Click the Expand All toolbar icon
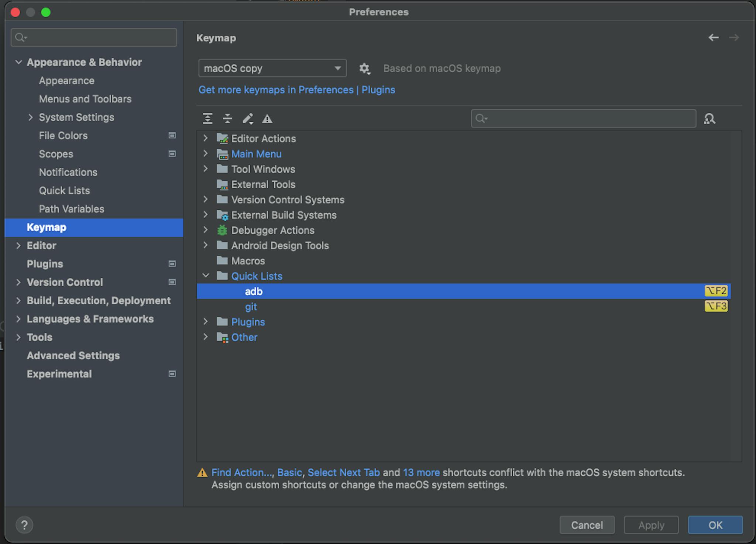 [207, 119]
